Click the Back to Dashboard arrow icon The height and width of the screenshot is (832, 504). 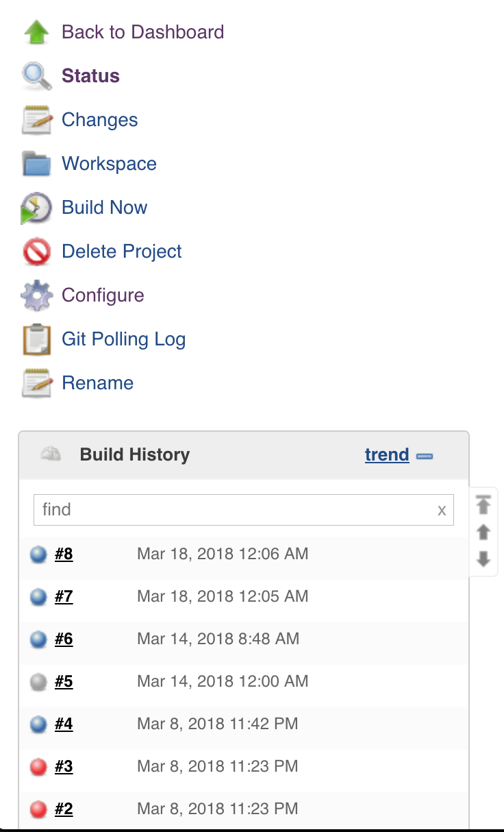(x=36, y=32)
